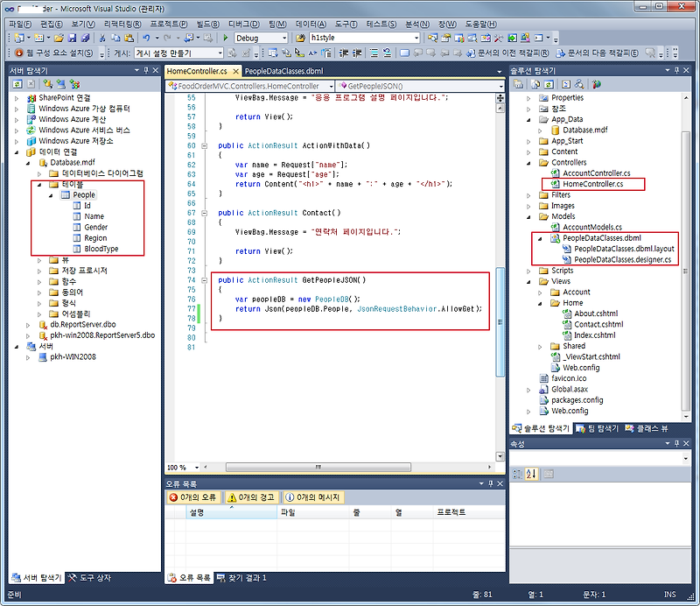This screenshot has width=700, height=606.
Task: Close the HomeController.cs tab
Action: coord(235,71)
